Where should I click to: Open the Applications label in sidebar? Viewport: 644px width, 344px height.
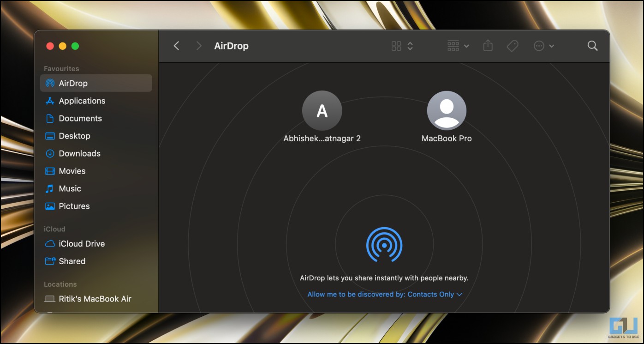coord(82,101)
